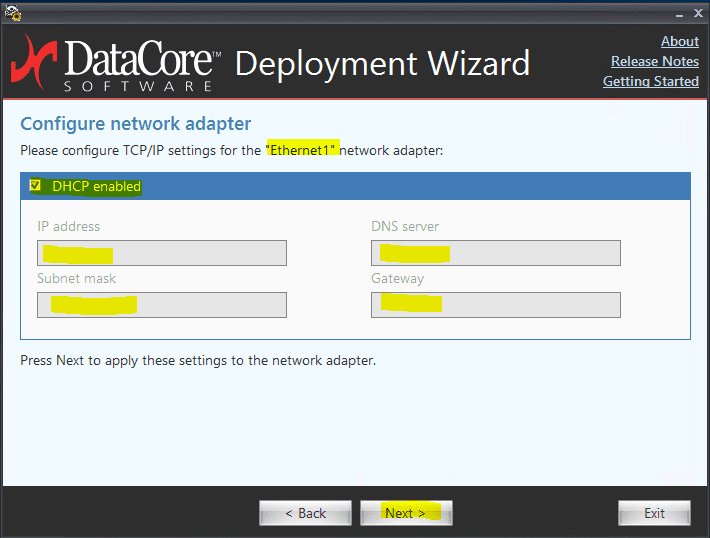Open the Release Notes link

(x=654, y=61)
